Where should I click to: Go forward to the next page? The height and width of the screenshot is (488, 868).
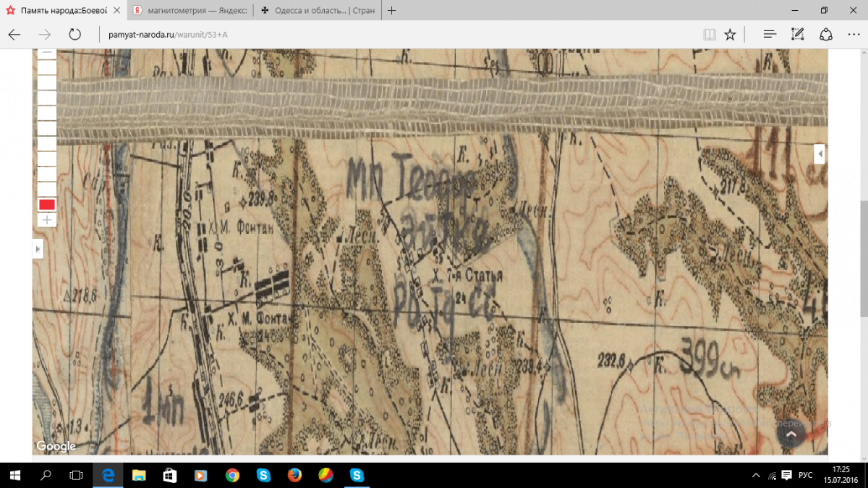point(45,34)
